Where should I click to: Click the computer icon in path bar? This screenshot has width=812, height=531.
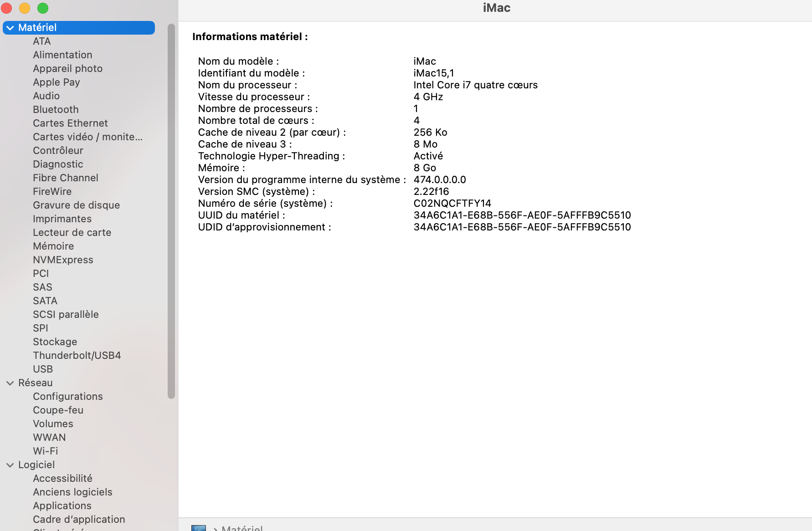tap(199, 528)
